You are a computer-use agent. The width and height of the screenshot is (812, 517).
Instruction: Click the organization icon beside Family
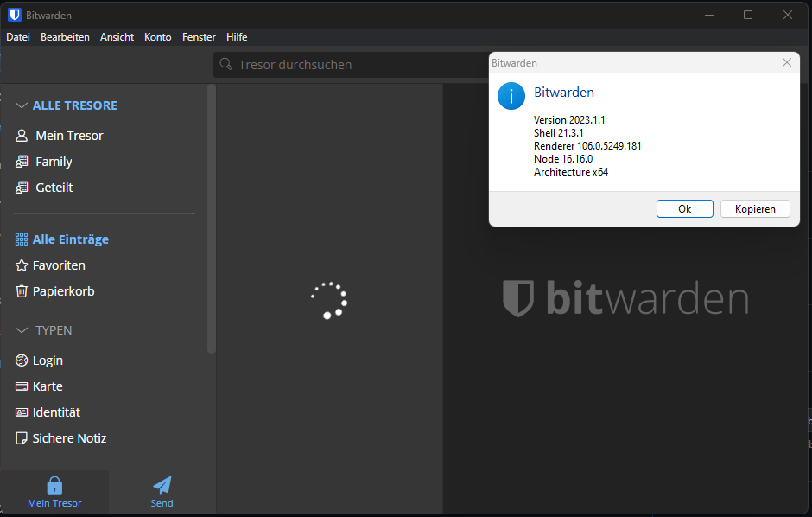[x=22, y=162]
